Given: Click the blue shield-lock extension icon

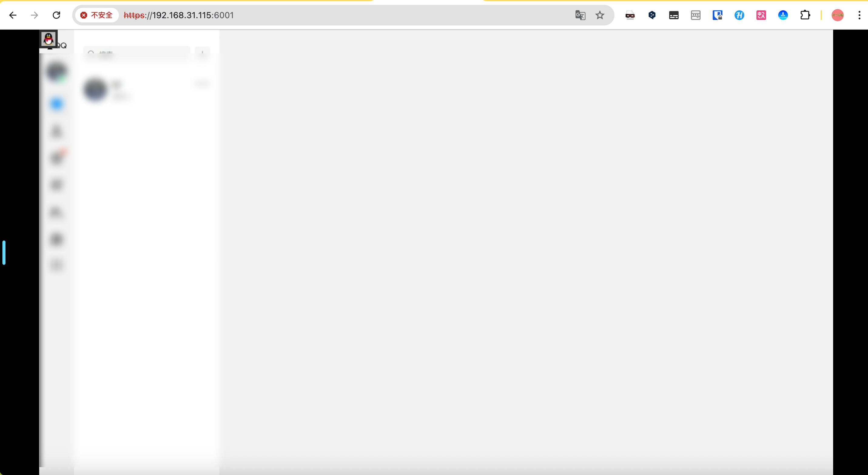Looking at the screenshot, I should [x=717, y=15].
